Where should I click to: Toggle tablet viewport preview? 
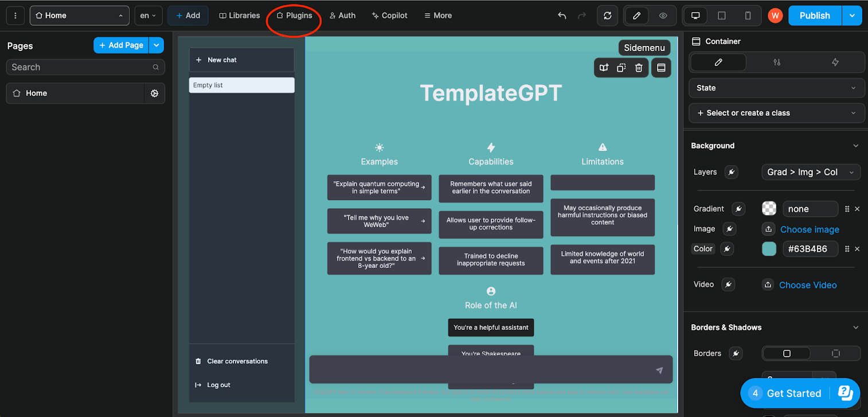coord(721,15)
